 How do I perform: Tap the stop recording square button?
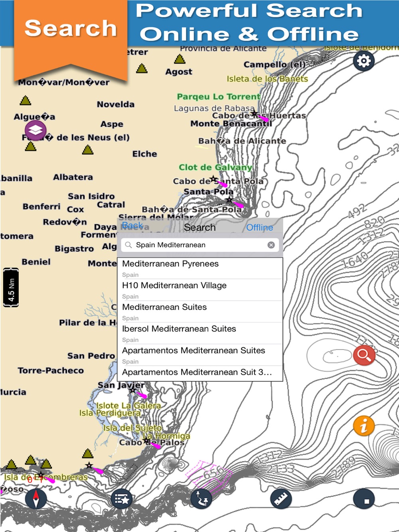pyautogui.click(x=364, y=499)
